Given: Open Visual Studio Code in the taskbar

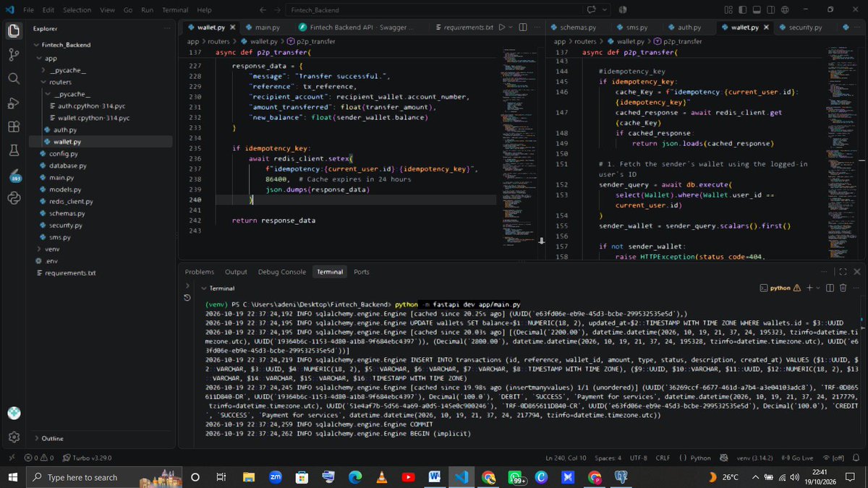Looking at the screenshot, I should 461,477.
